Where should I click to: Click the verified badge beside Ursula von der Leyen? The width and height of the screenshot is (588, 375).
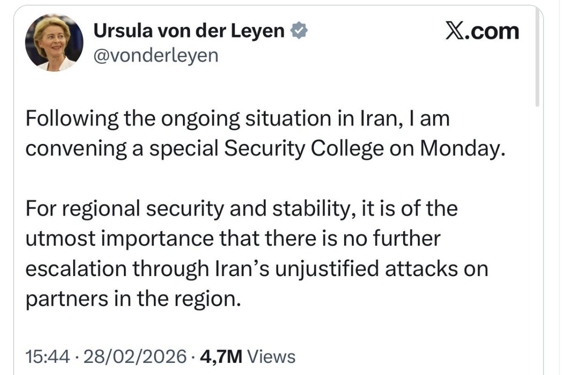click(300, 32)
